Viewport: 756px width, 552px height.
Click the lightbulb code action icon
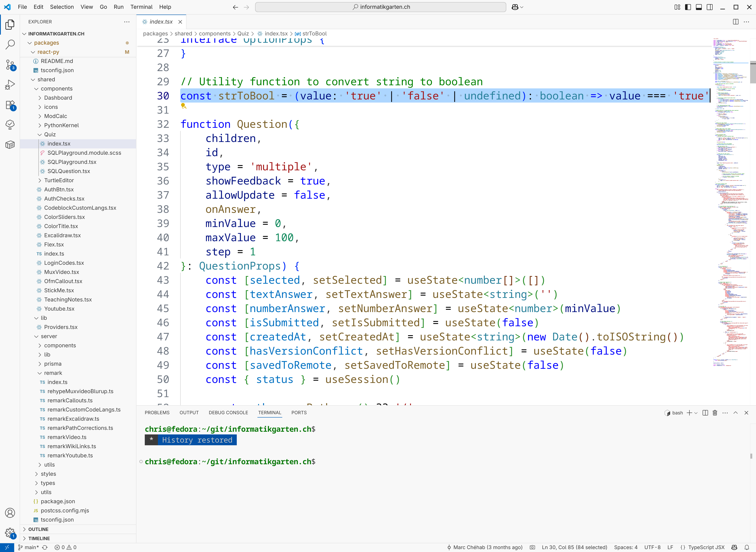tap(184, 106)
